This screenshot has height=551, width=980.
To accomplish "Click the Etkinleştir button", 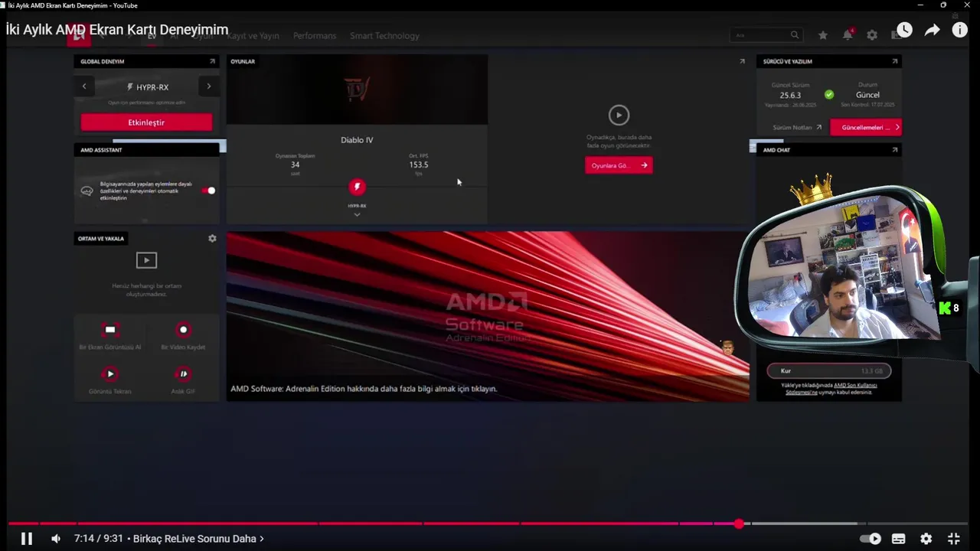I will [x=146, y=122].
